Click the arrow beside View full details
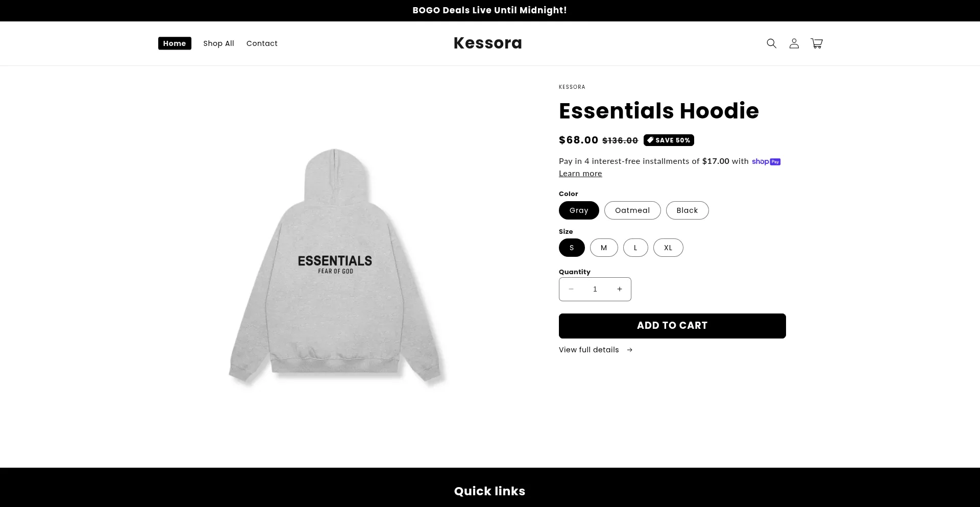This screenshot has width=980, height=507. coord(629,350)
